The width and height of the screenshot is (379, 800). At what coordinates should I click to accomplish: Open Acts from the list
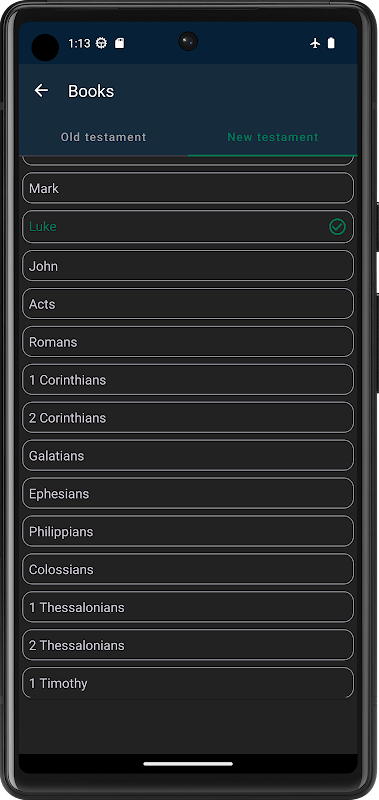click(x=188, y=304)
